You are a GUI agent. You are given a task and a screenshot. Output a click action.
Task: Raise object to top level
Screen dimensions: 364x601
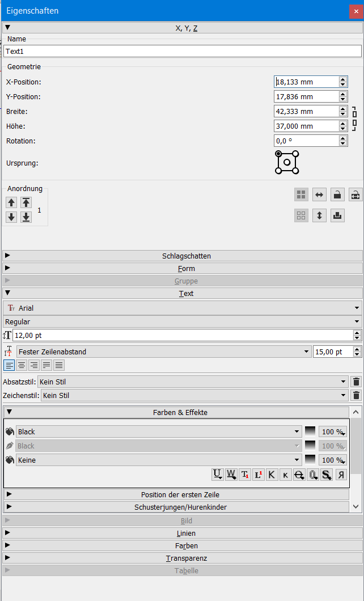coord(26,202)
